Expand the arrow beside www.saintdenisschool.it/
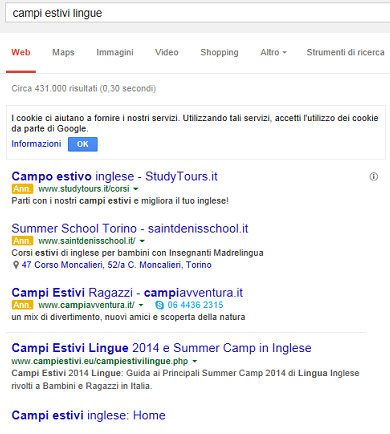The width and height of the screenshot is (390, 434). [142, 241]
